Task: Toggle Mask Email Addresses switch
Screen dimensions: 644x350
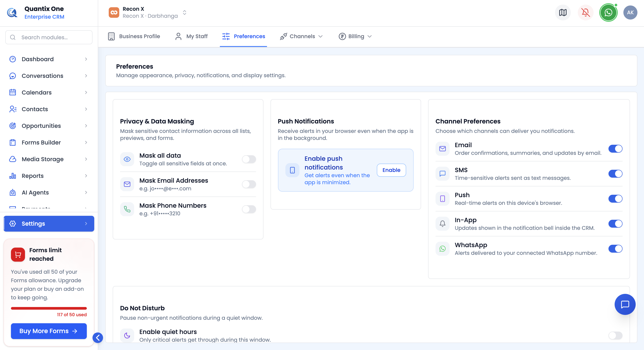Action: (249, 184)
